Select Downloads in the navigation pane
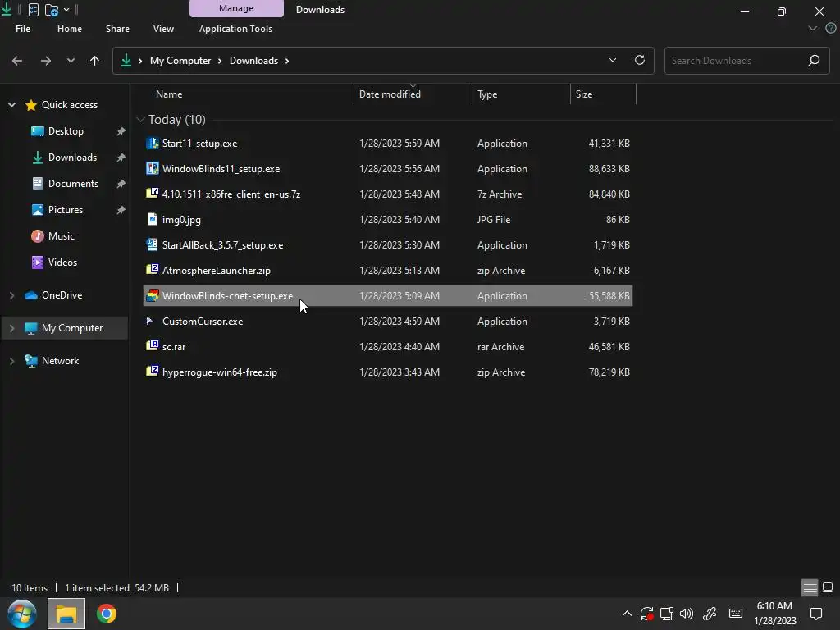This screenshot has height=630, width=840. pyautogui.click(x=72, y=157)
